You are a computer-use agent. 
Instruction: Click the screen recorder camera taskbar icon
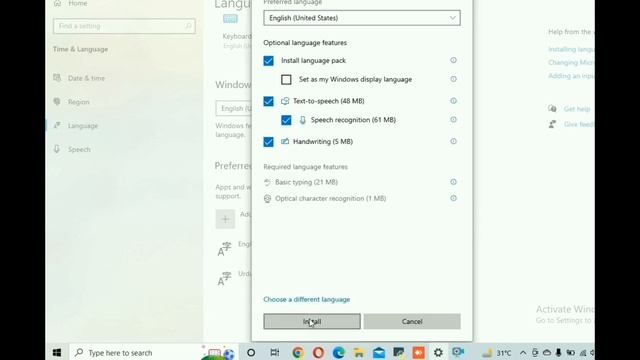click(458, 352)
